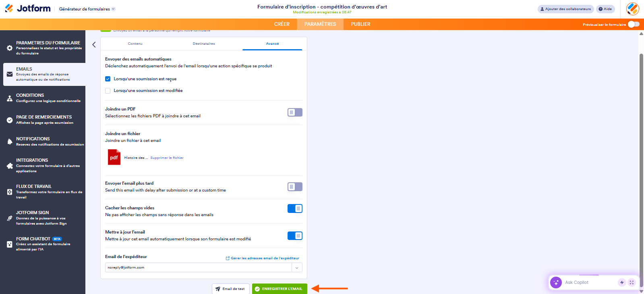
Task: Switch to the Destinataires tab
Action: 204,44
